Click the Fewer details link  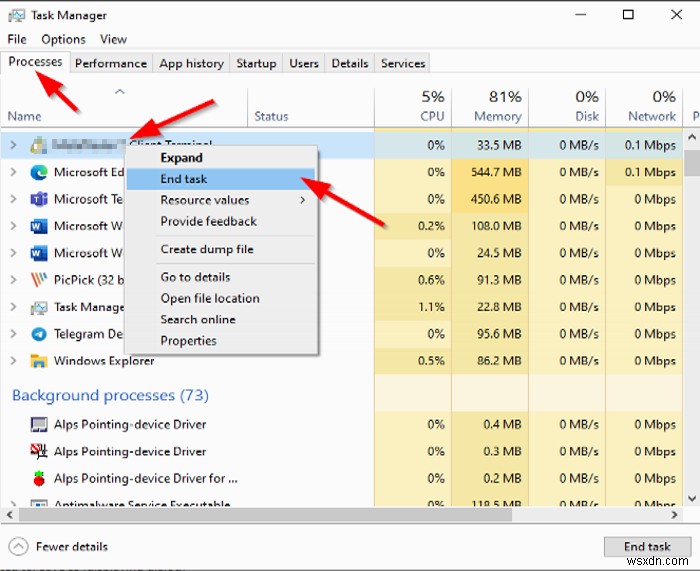[x=72, y=546]
